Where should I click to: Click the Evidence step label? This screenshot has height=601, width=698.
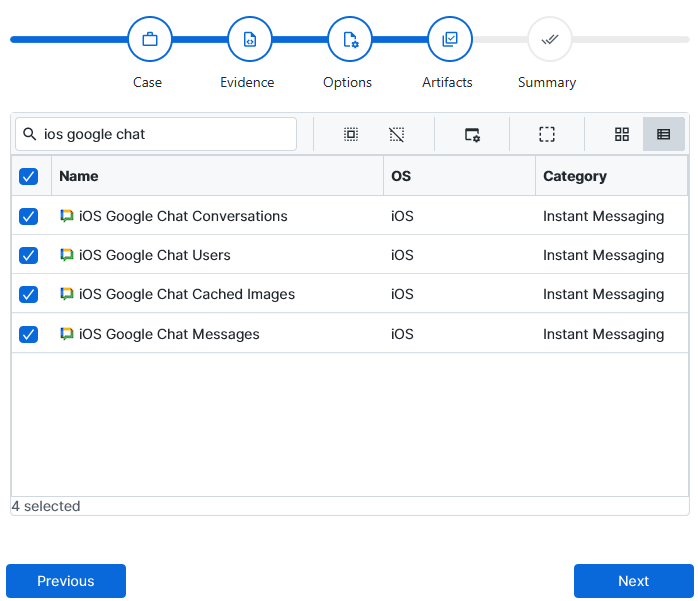[247, 82]
